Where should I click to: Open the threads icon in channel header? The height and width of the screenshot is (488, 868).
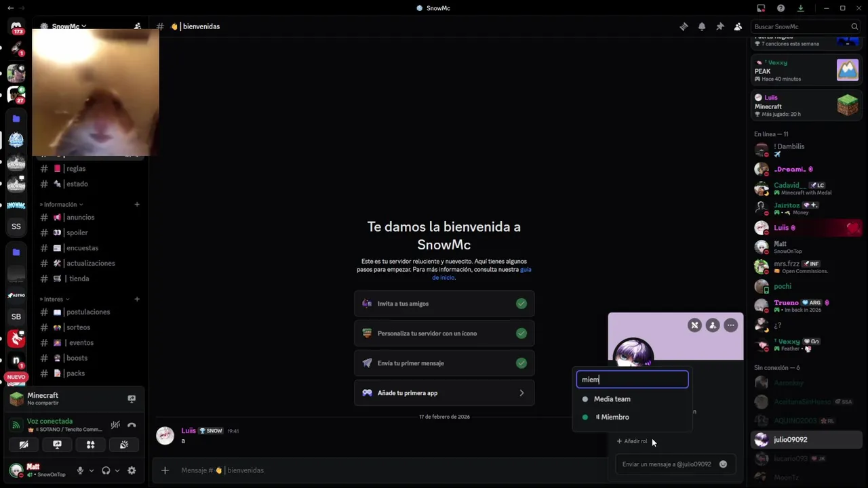click(684, 26)
